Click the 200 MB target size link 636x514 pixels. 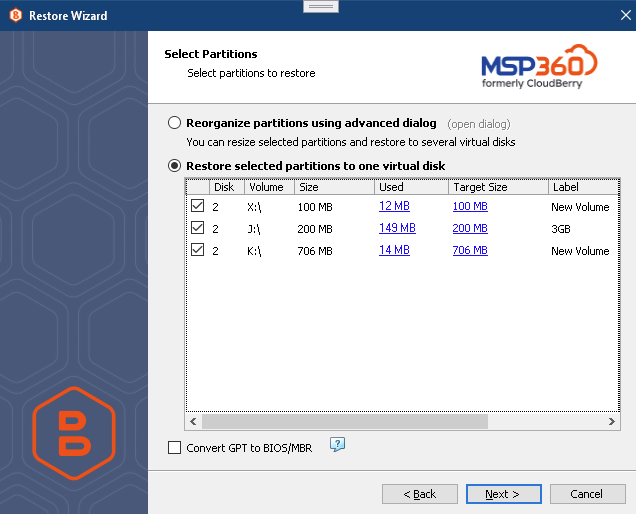pos(470,228)
